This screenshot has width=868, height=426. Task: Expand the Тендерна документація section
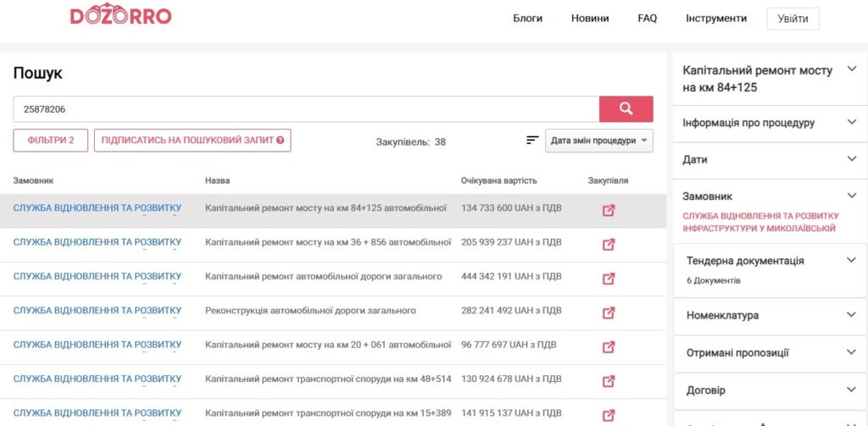click(x=770, y=261)
